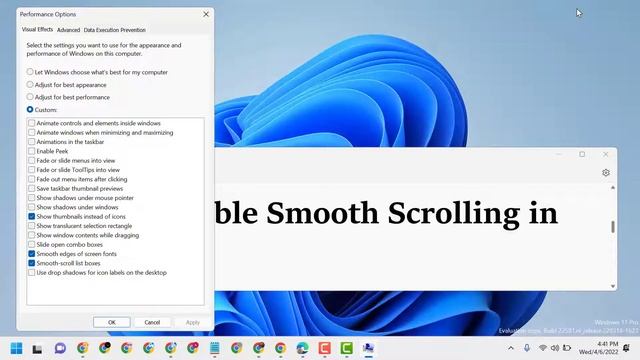The image size is (640, 360).
Task: Confirm with the OK button
Action: pos(111,322)
